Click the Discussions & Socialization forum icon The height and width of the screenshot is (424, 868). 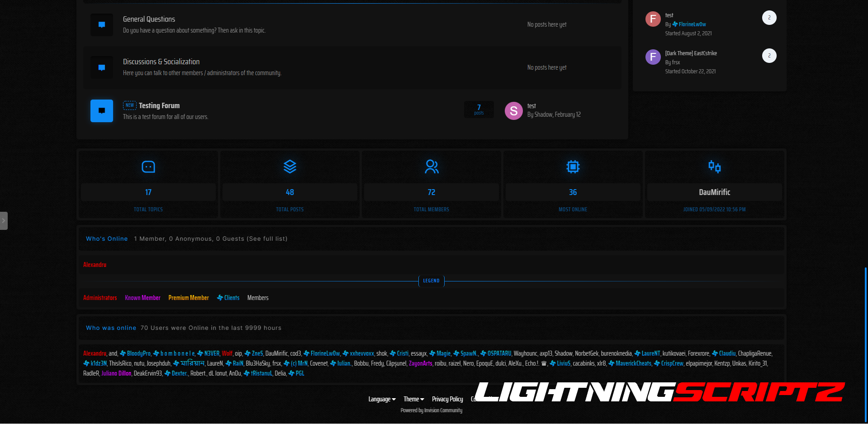coord(102,68)
